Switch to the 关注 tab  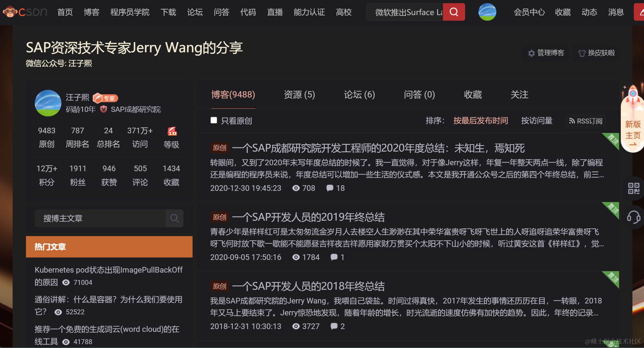(x=519, y=95)
